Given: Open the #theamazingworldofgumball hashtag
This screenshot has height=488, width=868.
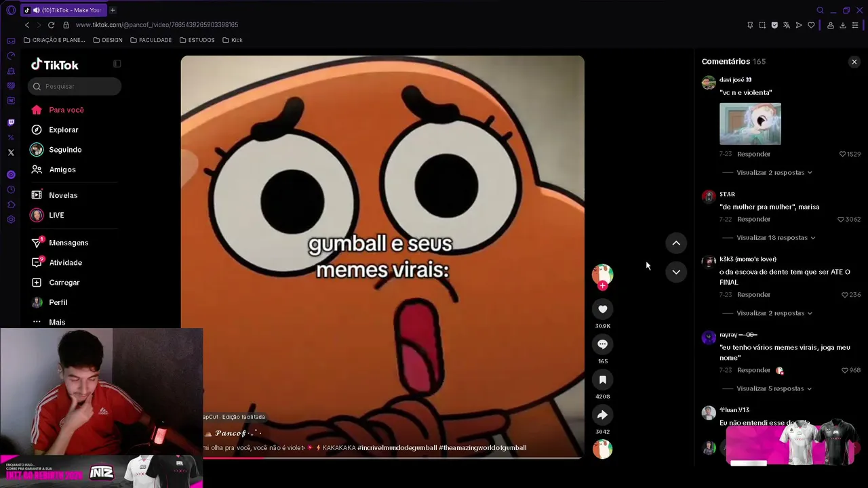Looking at the screenshot, I should (482, 448).
